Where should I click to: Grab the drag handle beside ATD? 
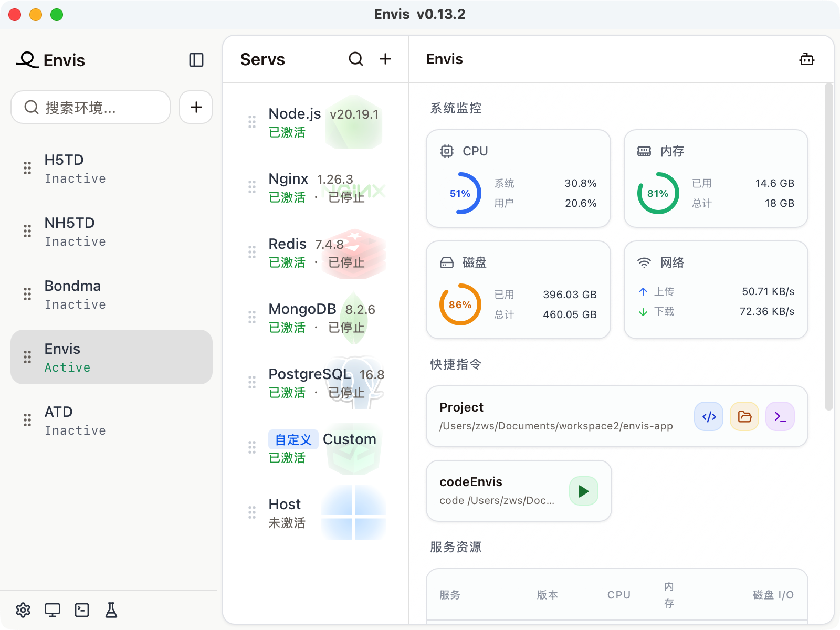[x=27, y=420]
